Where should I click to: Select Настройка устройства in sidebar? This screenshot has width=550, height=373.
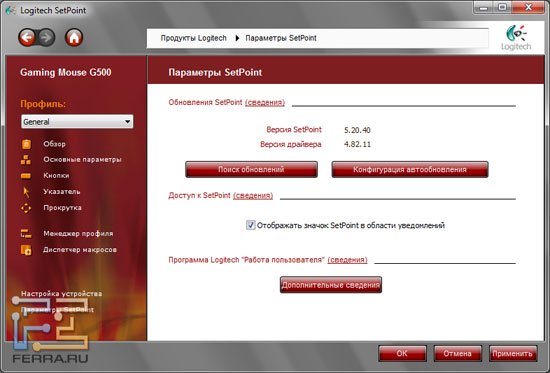tap(61, 294)
